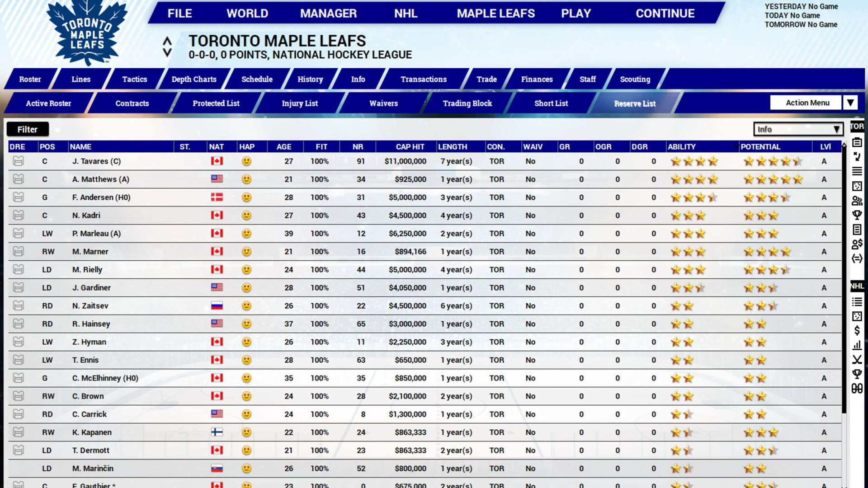The image size is (868, 488).
Task: Open the TOR document page icon
Action: click(857, 230)
